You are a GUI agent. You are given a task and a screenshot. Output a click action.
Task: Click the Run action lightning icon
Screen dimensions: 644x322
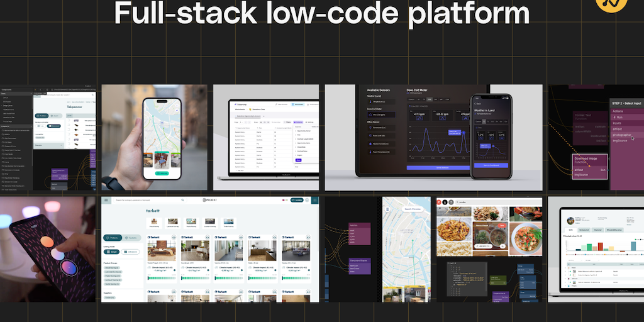pos(616,118)
